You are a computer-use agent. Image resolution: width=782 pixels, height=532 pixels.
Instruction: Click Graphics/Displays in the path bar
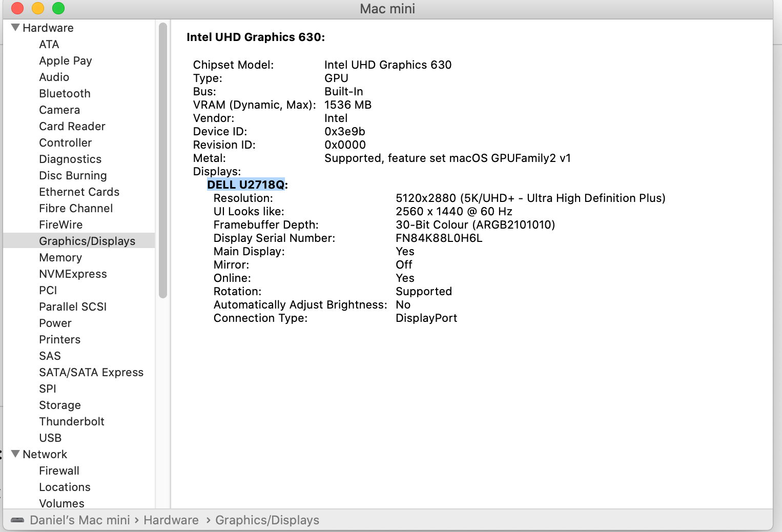[267, 520]
